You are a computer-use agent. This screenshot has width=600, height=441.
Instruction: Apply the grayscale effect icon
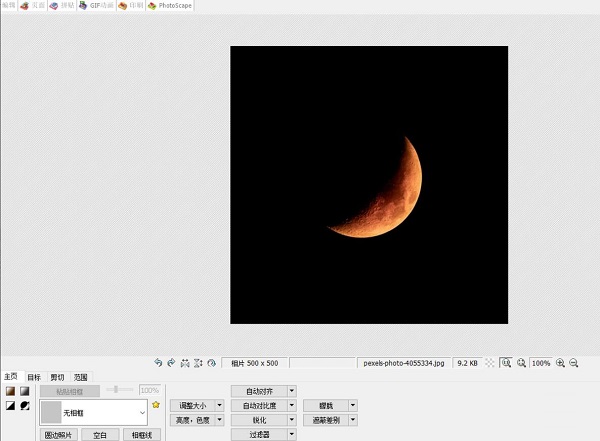click(x=24, y=391)
